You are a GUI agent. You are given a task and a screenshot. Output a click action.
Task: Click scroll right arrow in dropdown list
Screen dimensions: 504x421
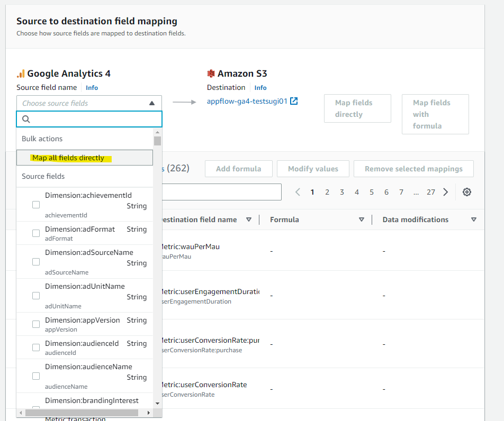click(148, 413)
